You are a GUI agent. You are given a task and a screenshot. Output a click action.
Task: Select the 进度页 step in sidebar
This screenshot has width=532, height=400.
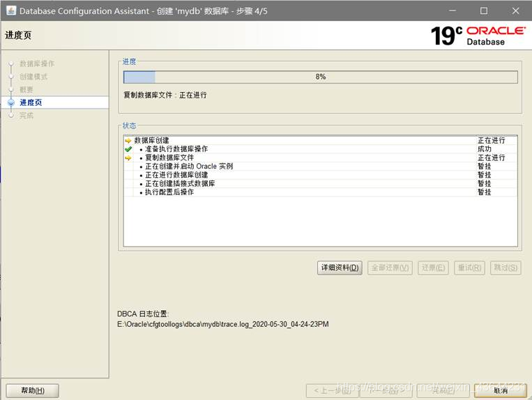point(31,102)
